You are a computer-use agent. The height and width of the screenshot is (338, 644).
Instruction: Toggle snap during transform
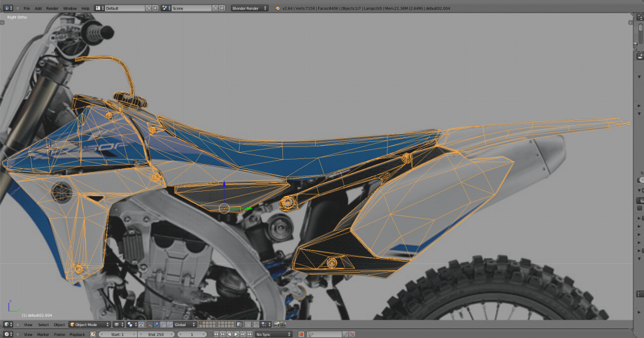click(x=257, y=324)
